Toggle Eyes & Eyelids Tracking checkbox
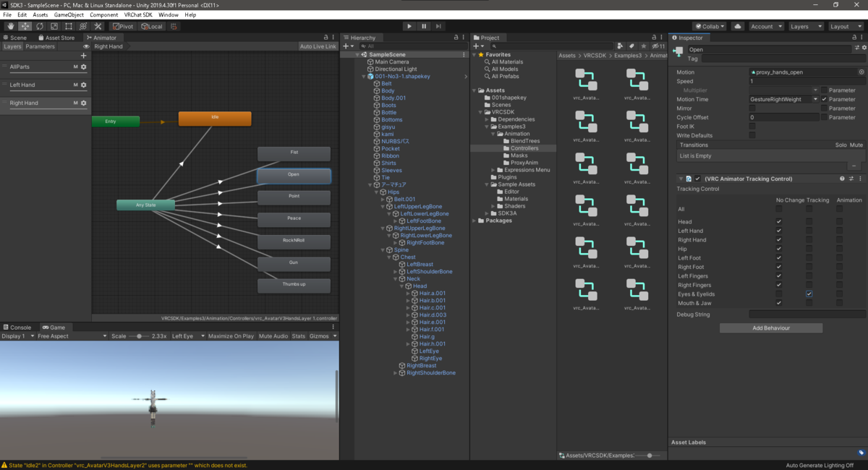Screen dimensions: 868x470 (809, 294)
